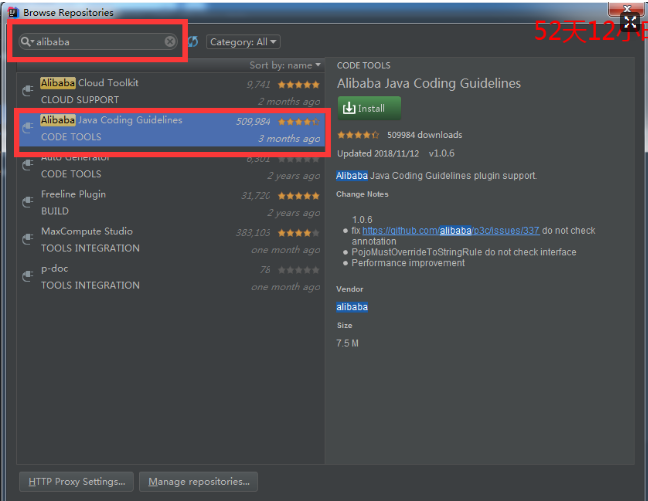Screen dimensions: 648x501
Task: Open search history magnifier icon
Action: [x=26, y=41]
